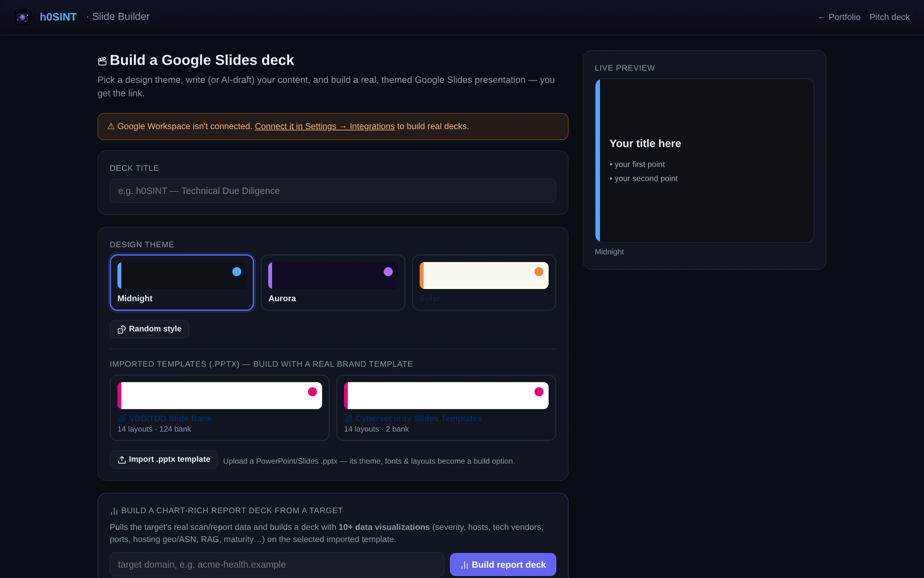
Task: Click the 'Midnight' label under live preview
Action: (x=609, y=252)
